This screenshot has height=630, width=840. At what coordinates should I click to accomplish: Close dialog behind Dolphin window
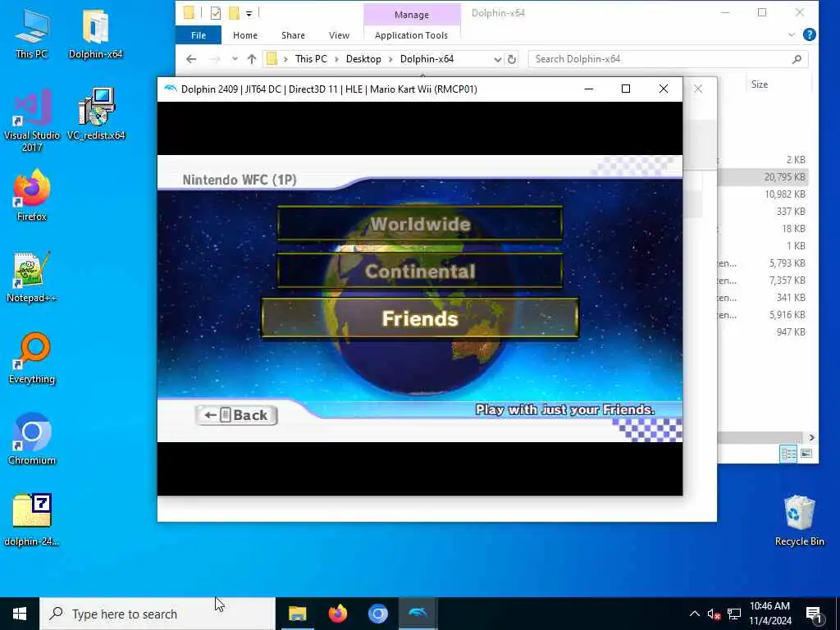click(x=698, y=89)
